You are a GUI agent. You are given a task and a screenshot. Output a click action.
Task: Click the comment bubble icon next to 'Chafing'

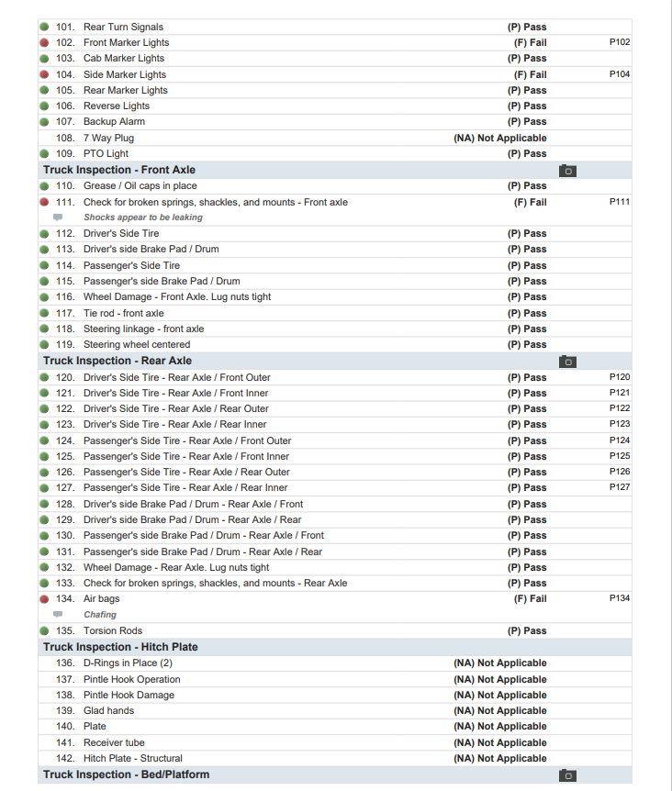(x=59, y=615)
